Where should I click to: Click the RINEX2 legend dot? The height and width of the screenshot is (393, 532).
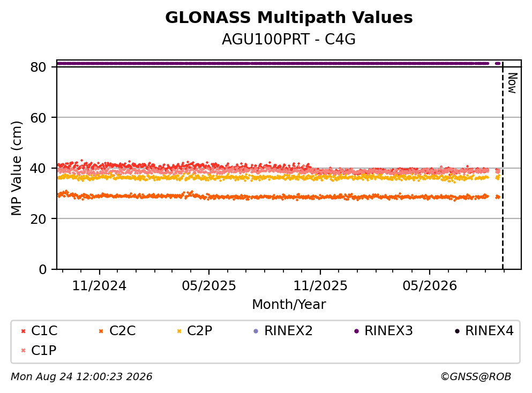coord(256,331)
